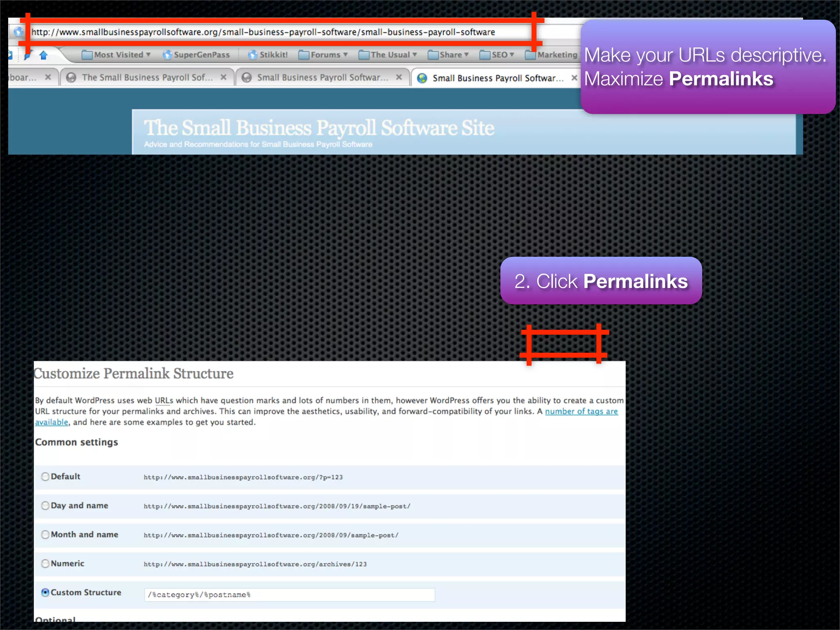This screenshot has width=840, height=630.
Task: Click the SuperGenPass bookmarklet icon
Action: [x=167, y=55]
